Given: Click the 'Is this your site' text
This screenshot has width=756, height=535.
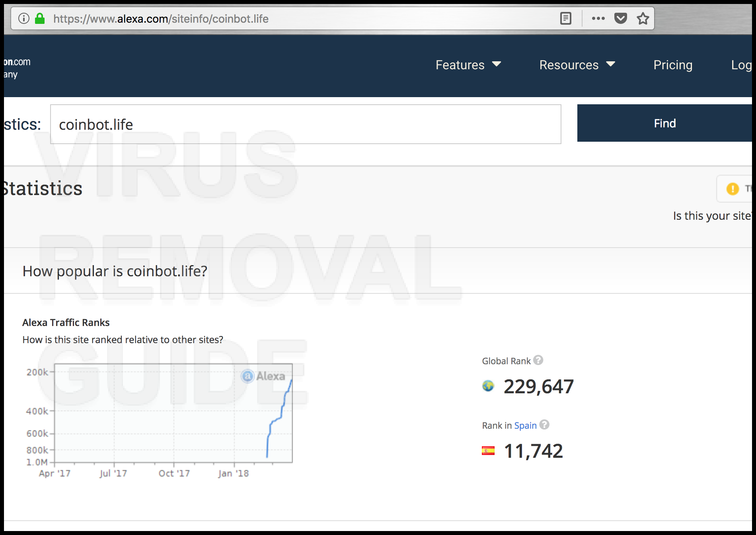Looking at the screenshot, I should [712, 216].
